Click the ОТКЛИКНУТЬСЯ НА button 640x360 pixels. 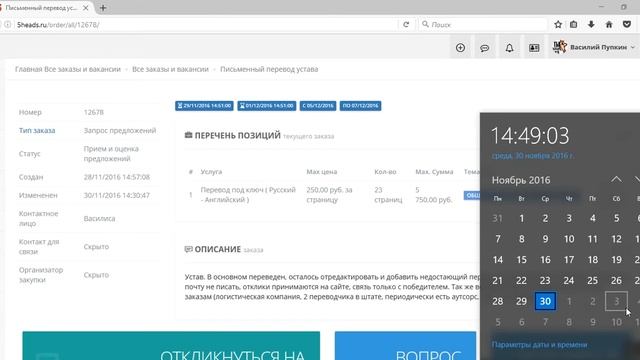pyautogui.click(x=171, y=346)
